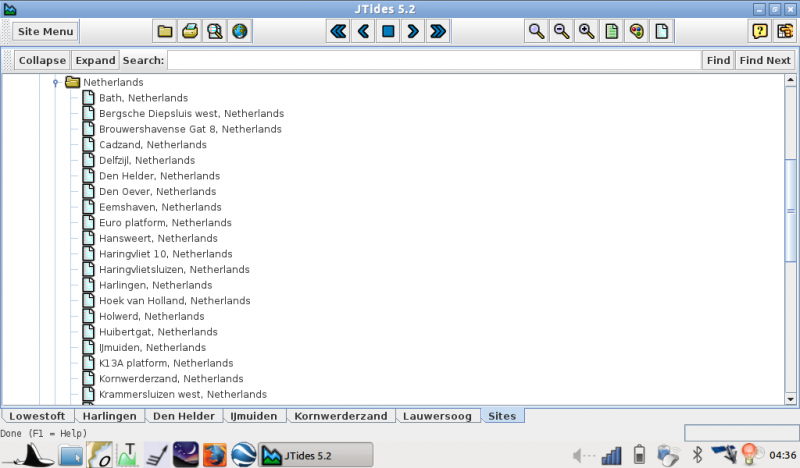
Task: Open Google Earth from the taskbar
Action: (243, 455)
